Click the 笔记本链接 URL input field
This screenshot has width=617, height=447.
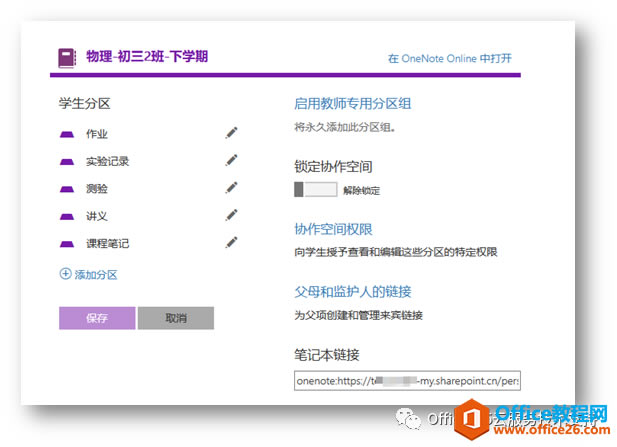407,381
